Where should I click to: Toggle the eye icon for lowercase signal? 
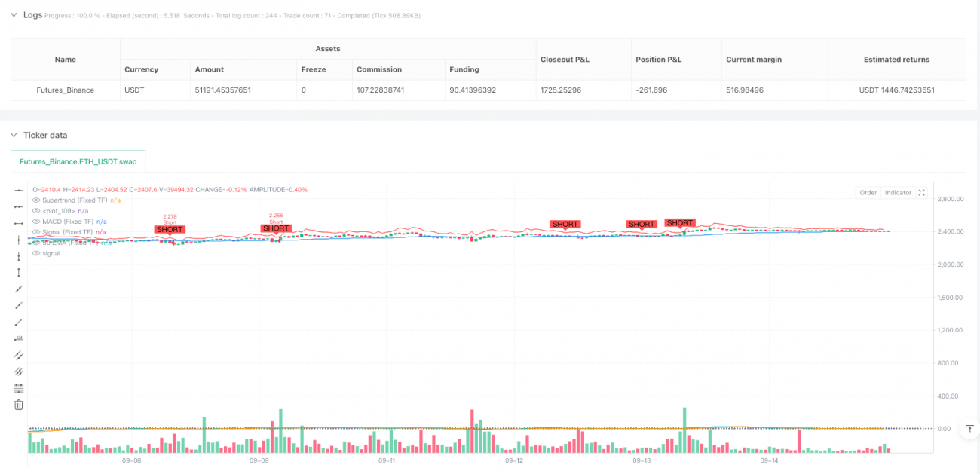click(35, 253)
